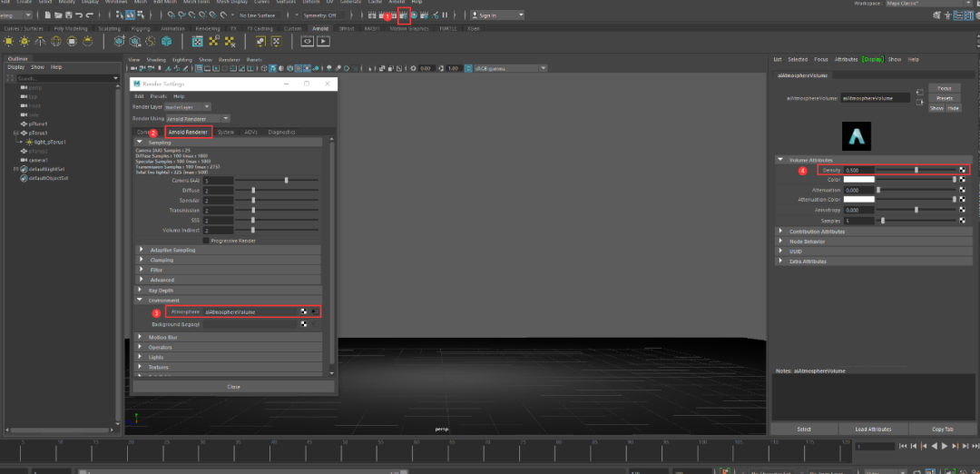980x474 pixels.
Task: Open the viewport Lighting menu
Action: (x=181, y=59)
